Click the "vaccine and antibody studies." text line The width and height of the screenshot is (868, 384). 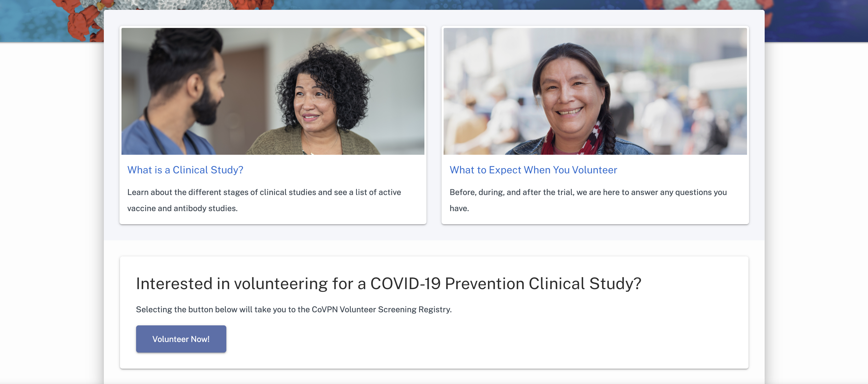point(182,208)
